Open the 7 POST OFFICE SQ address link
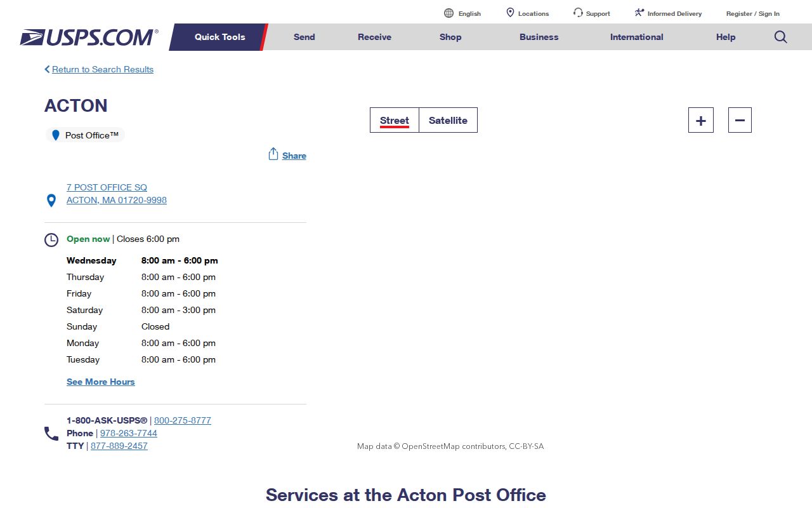 107,187
